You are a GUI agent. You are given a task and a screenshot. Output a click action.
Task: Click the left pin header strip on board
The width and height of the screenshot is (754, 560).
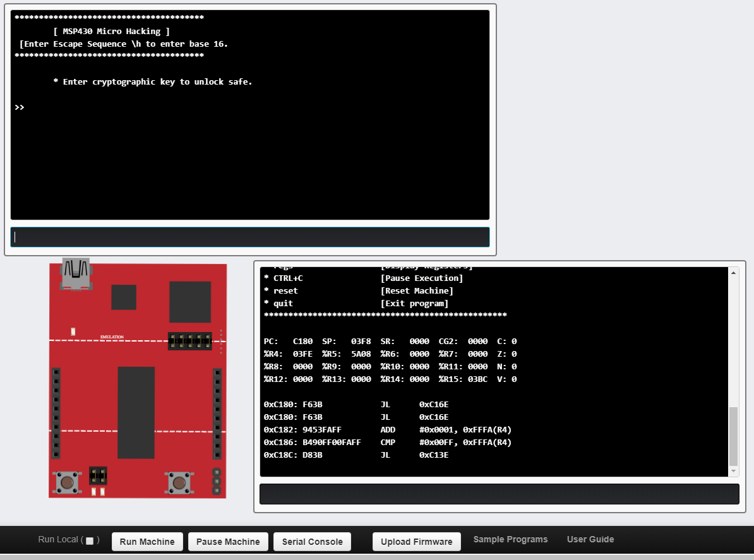56,413
